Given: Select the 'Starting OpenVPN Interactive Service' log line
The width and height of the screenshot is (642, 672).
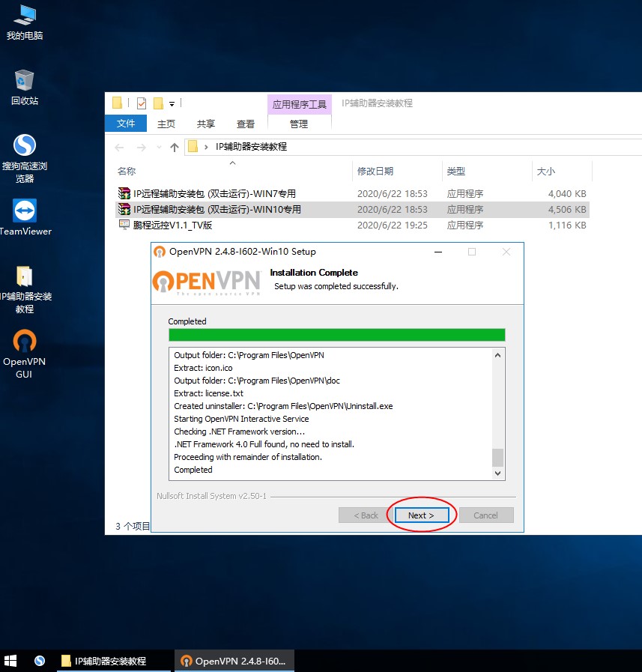Looking at the screenshot, I should point(241,419).
